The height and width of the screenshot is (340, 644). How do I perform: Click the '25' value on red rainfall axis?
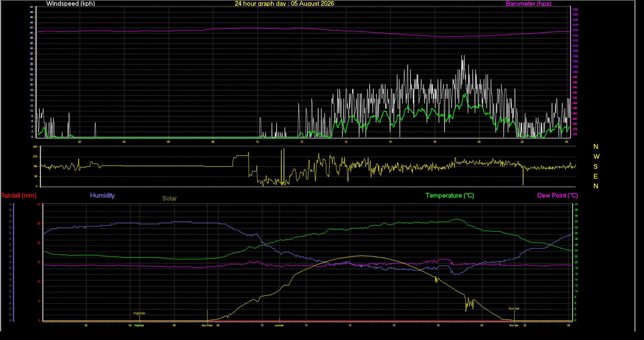click(x=39, y=224)
